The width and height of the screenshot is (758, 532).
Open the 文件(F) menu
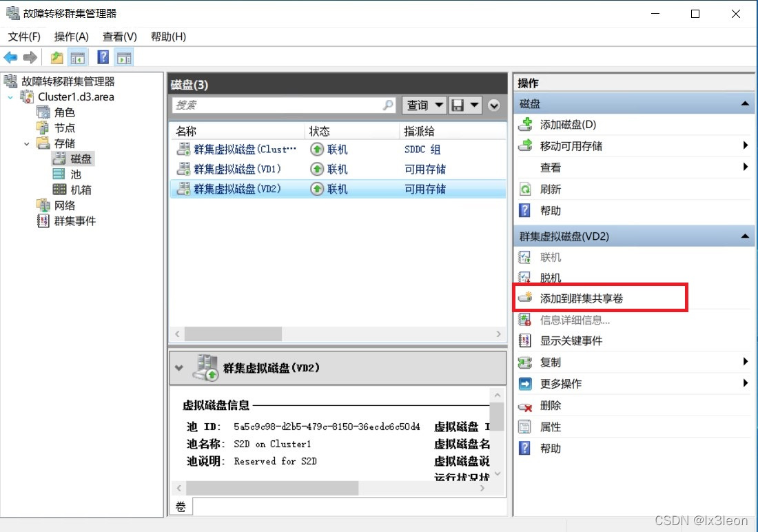[x=24, y=37]
